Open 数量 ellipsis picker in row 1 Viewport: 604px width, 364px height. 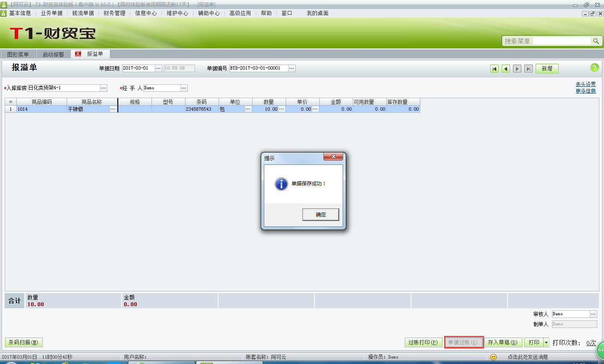point(282,109)
